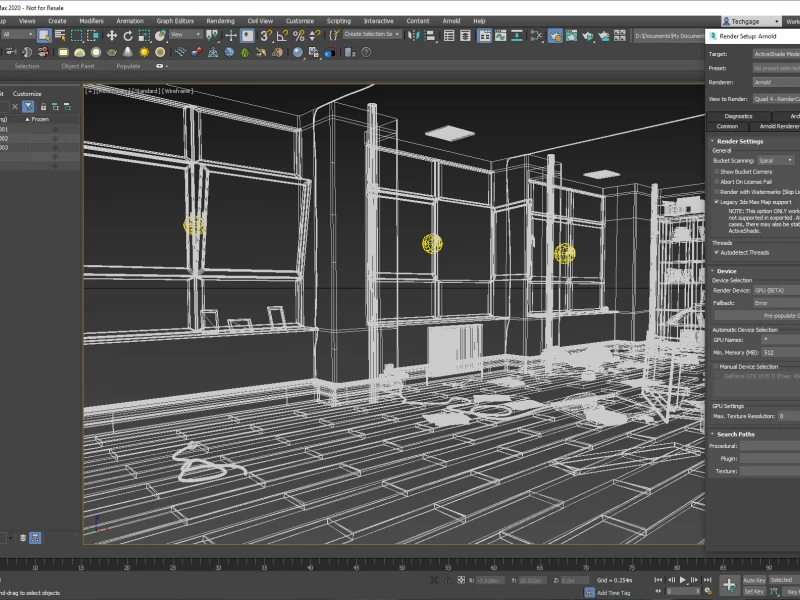
Task: Open Select by Name list
Action: click(60, 35)
